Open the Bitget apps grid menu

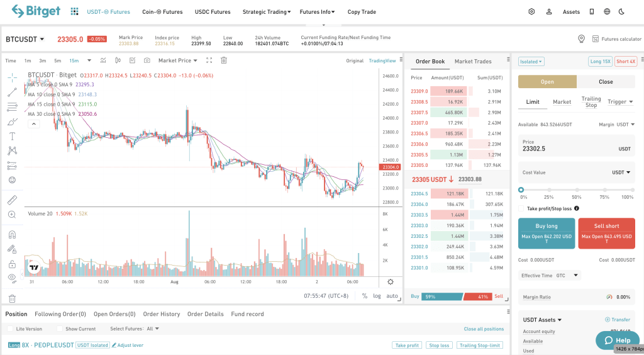[x=74, y=11]
